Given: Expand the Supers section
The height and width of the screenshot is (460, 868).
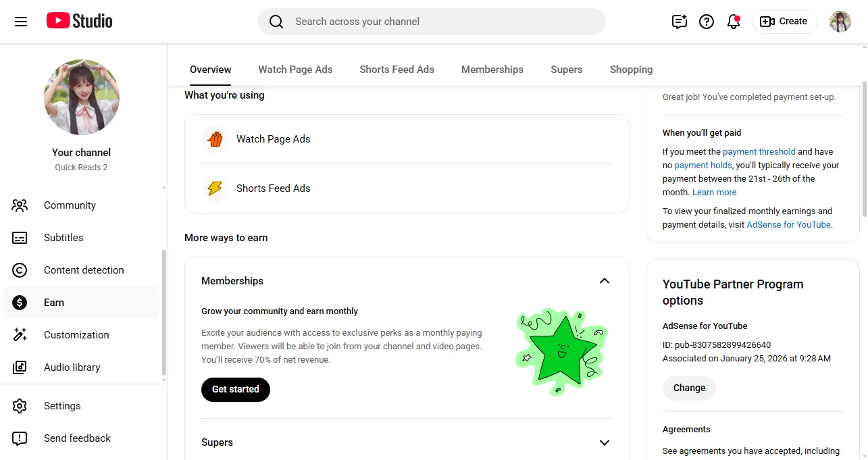Looking at the screenshot, I should click(605, 442).
